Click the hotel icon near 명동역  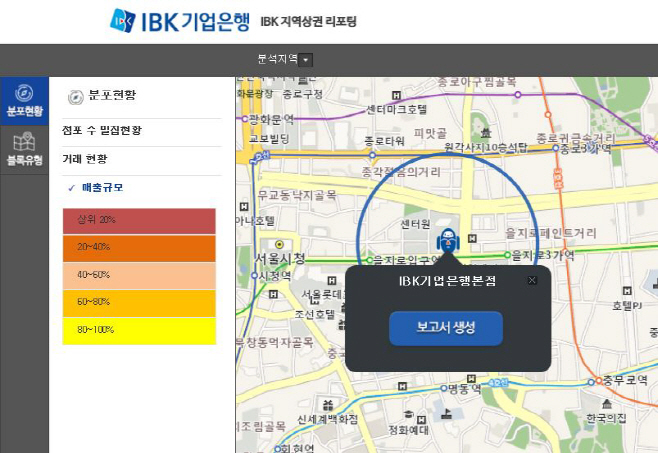click(x=471, y=378)
